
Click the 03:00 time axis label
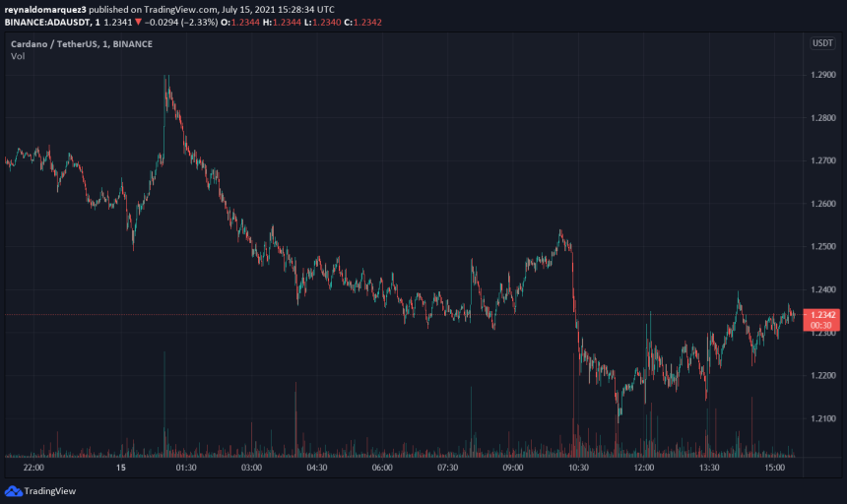click(251, 468)
